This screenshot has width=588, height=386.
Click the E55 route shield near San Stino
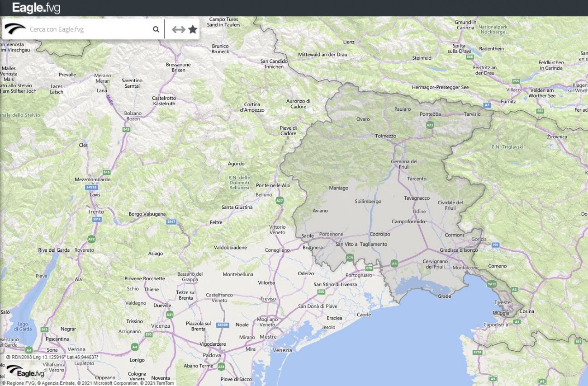321,292
